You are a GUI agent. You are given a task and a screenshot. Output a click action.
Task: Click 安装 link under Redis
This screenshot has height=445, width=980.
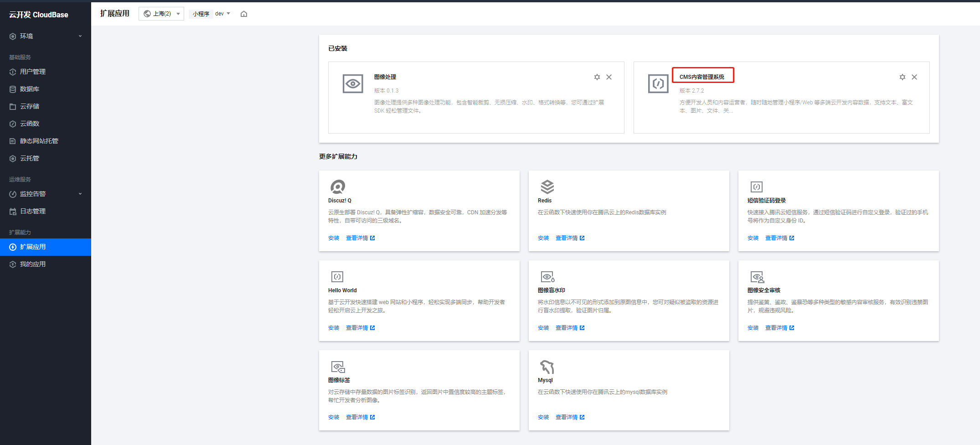pos(543,238)
